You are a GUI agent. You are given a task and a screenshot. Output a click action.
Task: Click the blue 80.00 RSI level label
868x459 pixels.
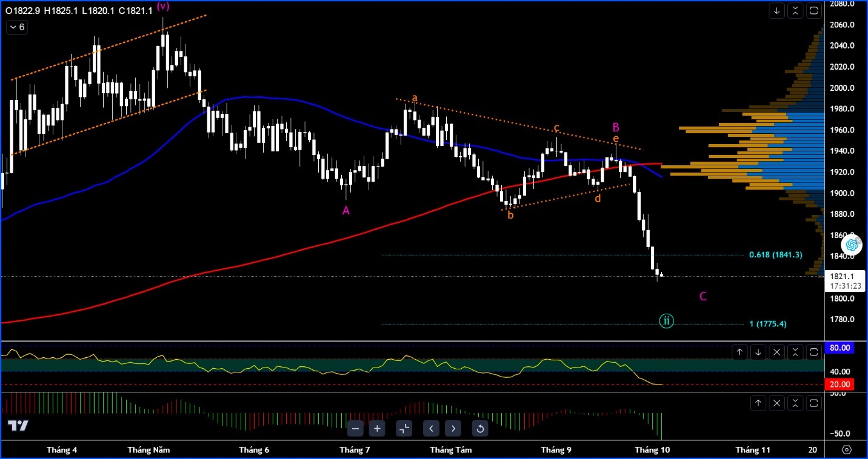coord(840,348)
